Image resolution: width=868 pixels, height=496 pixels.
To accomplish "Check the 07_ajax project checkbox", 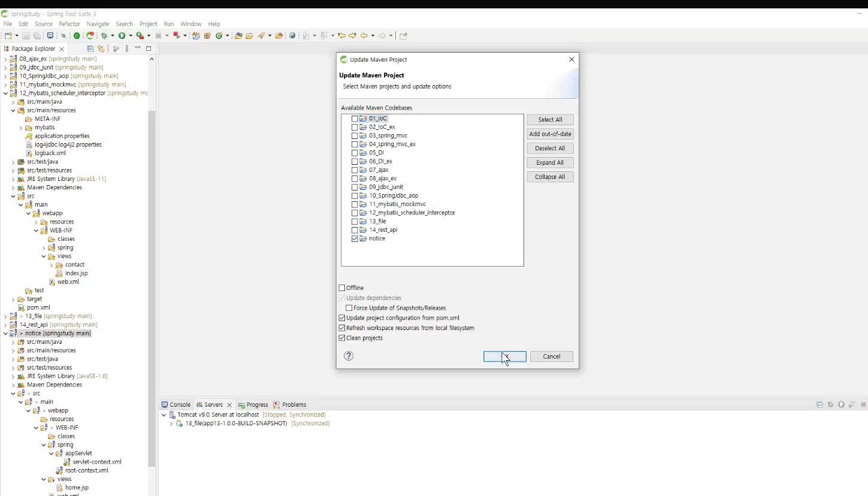I will pos(355,170).
